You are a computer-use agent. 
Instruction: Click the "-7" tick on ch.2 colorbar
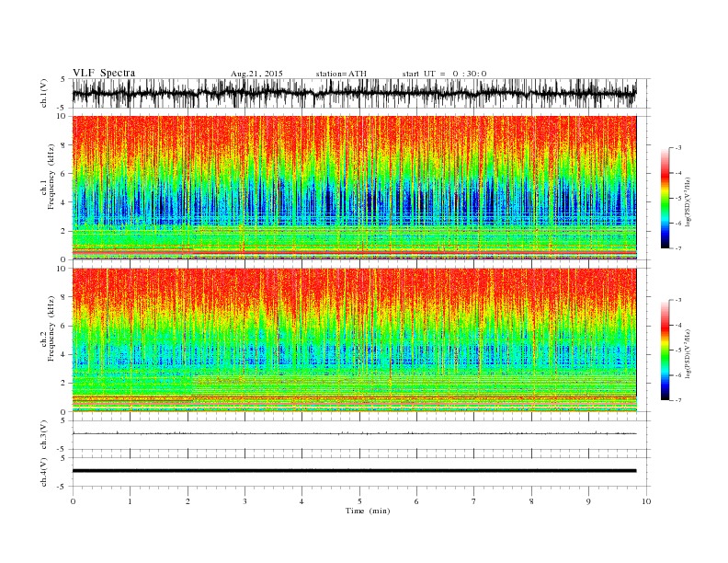pos(678,400)
